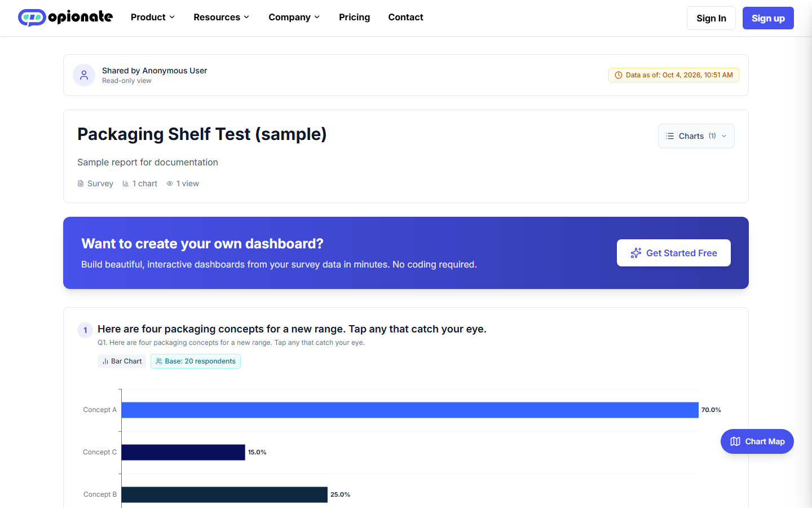Screen dimensions: 812x508
Task: Click the Sign In button
Action: coord(711,18)
